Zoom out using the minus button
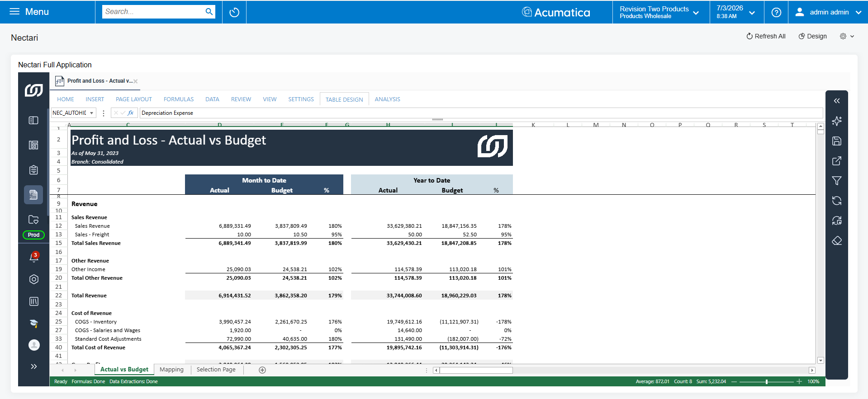The width and height of the screenshot is (868, 399). pyautogui.click(x=734, y=382)
